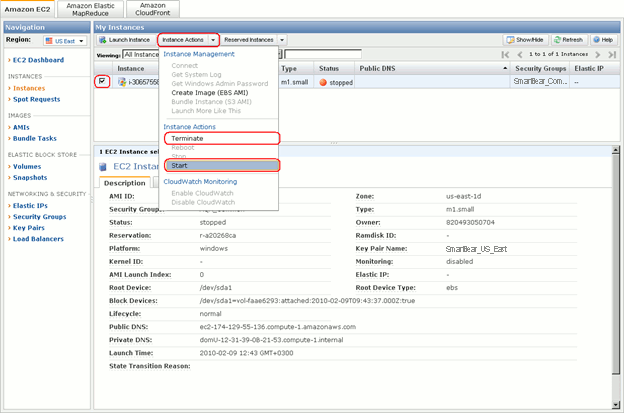Open the Volumes navigation link

(x=27, y=167)
